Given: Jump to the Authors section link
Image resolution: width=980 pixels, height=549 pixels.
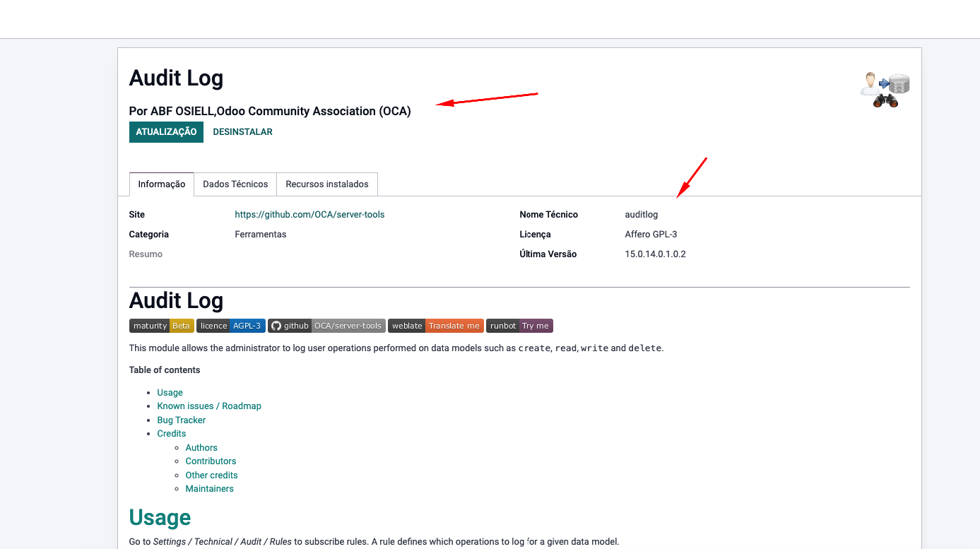Looking at the screenshot, I should point(201,448).
